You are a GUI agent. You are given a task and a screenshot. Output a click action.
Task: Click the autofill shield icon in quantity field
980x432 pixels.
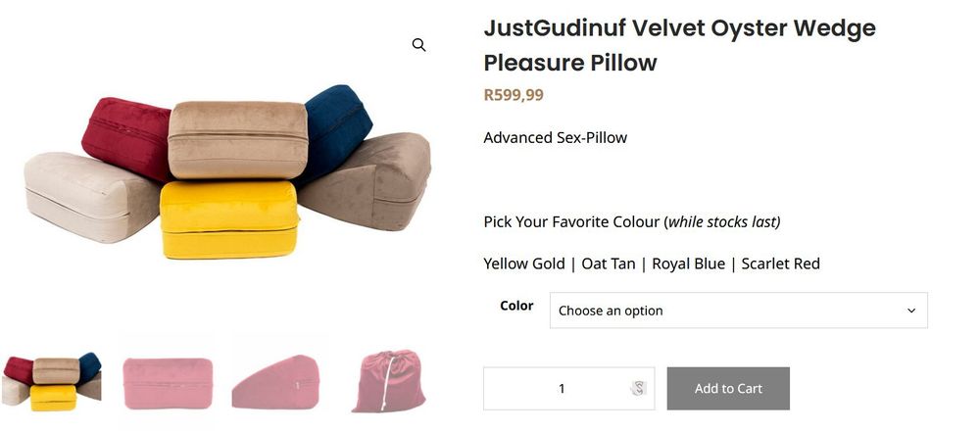638,389
